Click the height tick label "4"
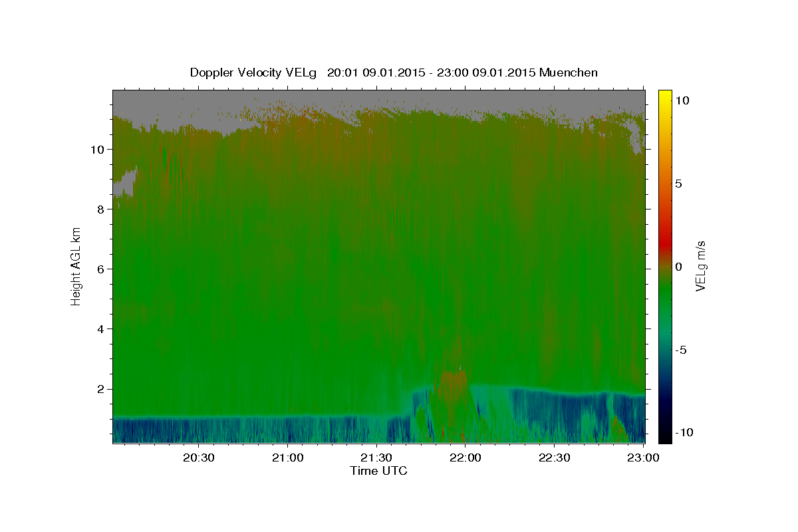 tap(100, 329)
